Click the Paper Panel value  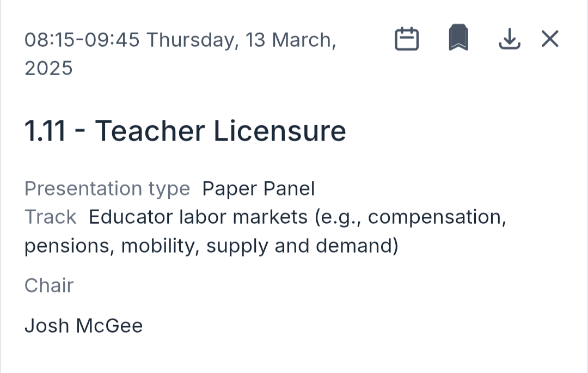(259, 189)
